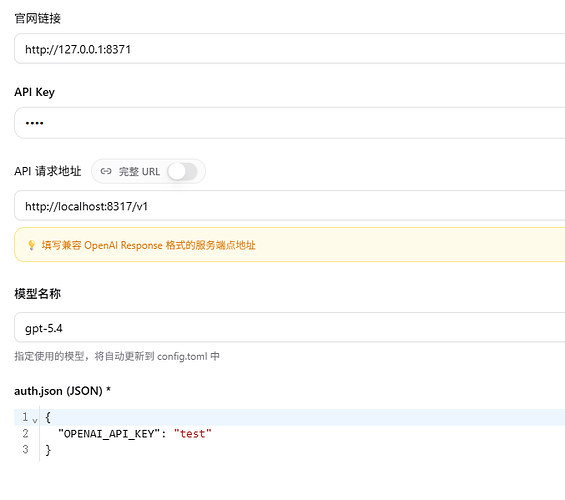Click the API 请求地址 label
The image size is (565, 500).
(48, 171)
